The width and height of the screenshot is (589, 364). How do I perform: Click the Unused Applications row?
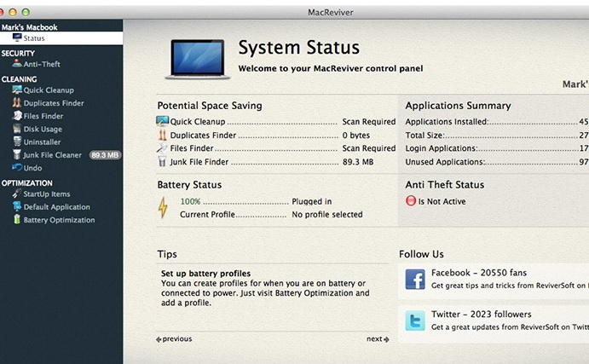(497, 162)
